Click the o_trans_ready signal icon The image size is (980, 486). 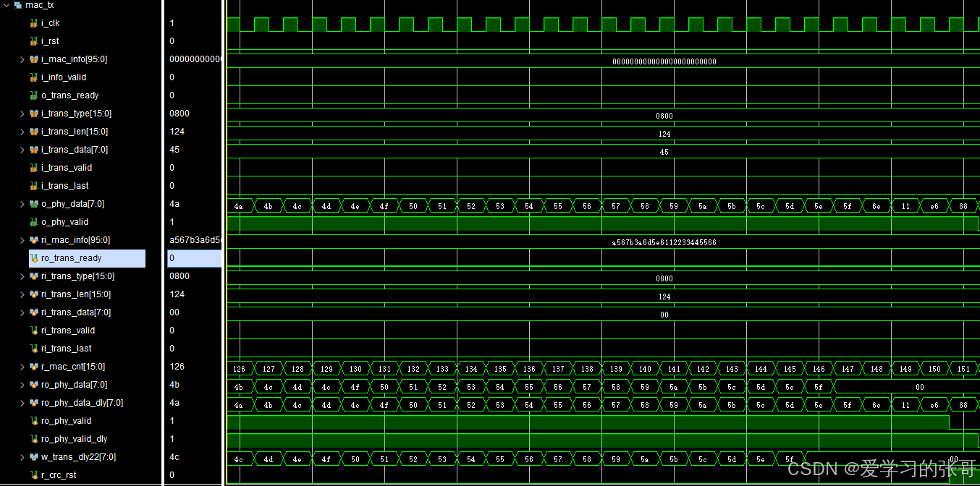[x=33, y=95]
